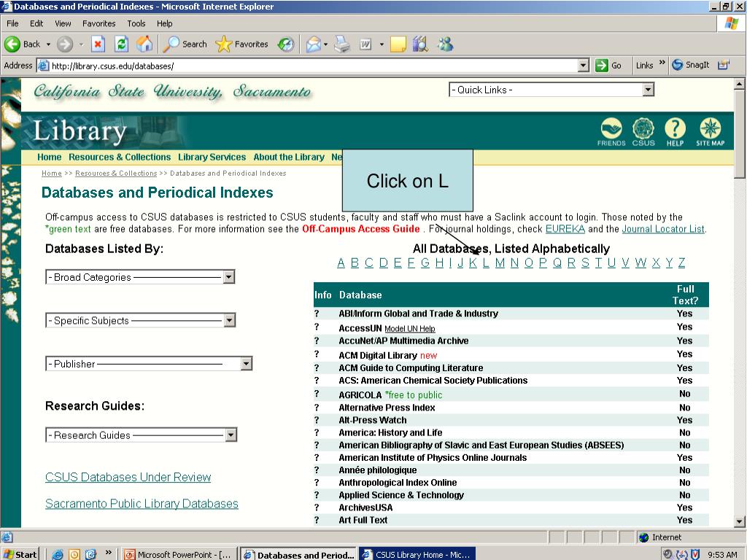
Task: Open the ArchivesUSA database entry
Action: click(365, 507)
